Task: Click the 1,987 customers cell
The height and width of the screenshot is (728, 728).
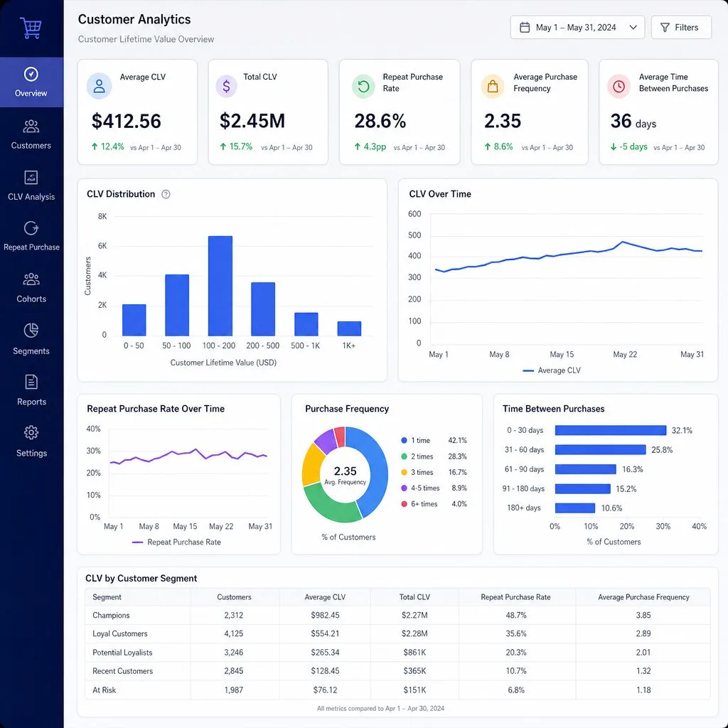Action: click(233, 690)
